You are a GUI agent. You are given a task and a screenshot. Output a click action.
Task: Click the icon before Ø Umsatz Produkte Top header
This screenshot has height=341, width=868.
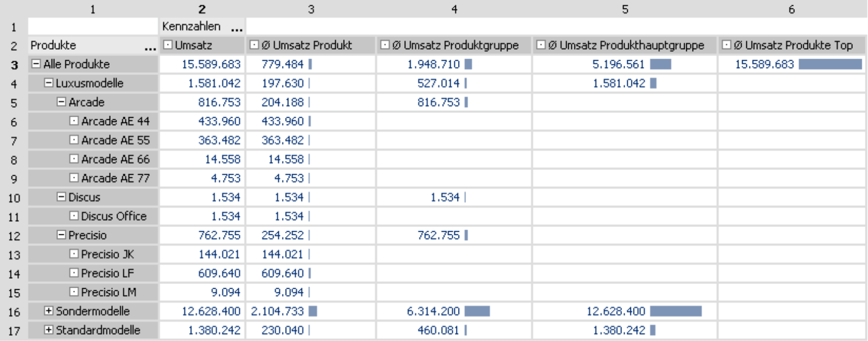tap(726, 45)
